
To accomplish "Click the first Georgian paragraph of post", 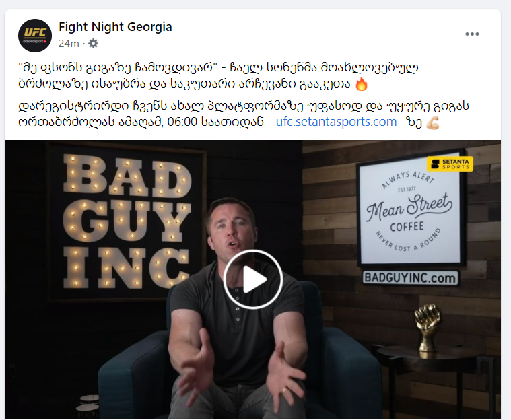I will pyautogui.click(x=218, y=76).
